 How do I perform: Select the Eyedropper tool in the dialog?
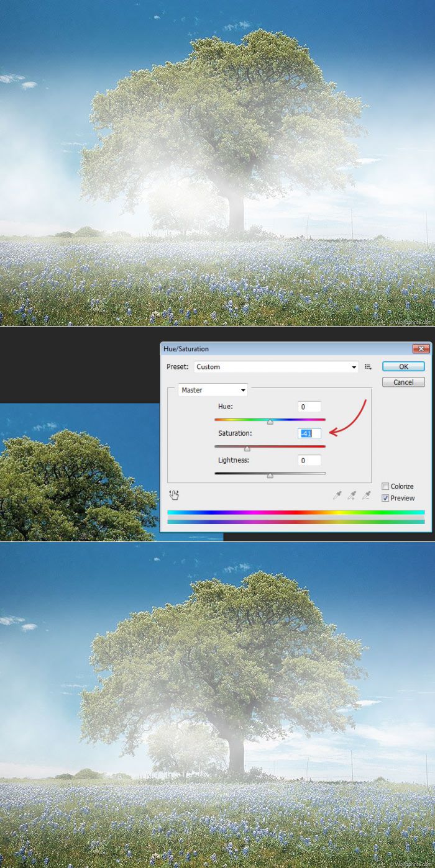[337, 495]
